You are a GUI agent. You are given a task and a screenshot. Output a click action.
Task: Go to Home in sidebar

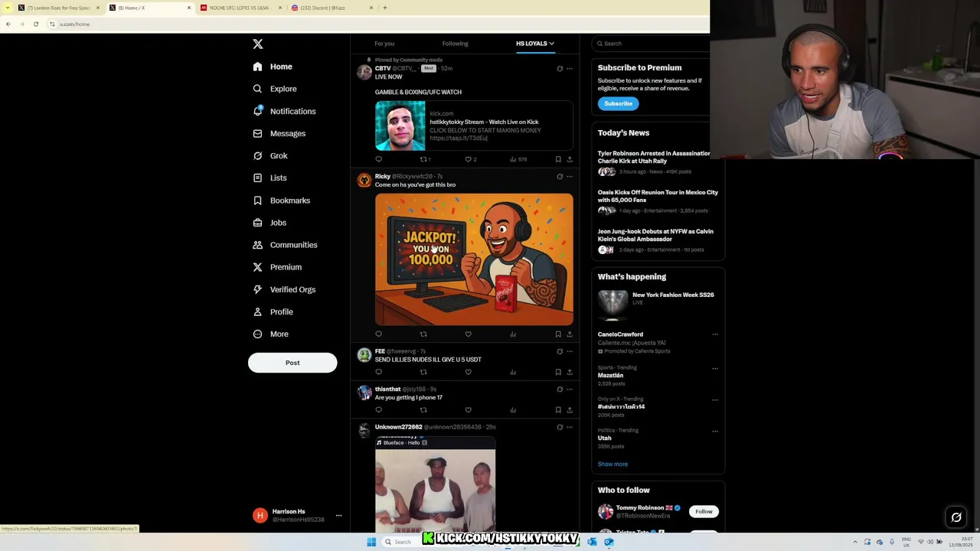coord(273,67)
